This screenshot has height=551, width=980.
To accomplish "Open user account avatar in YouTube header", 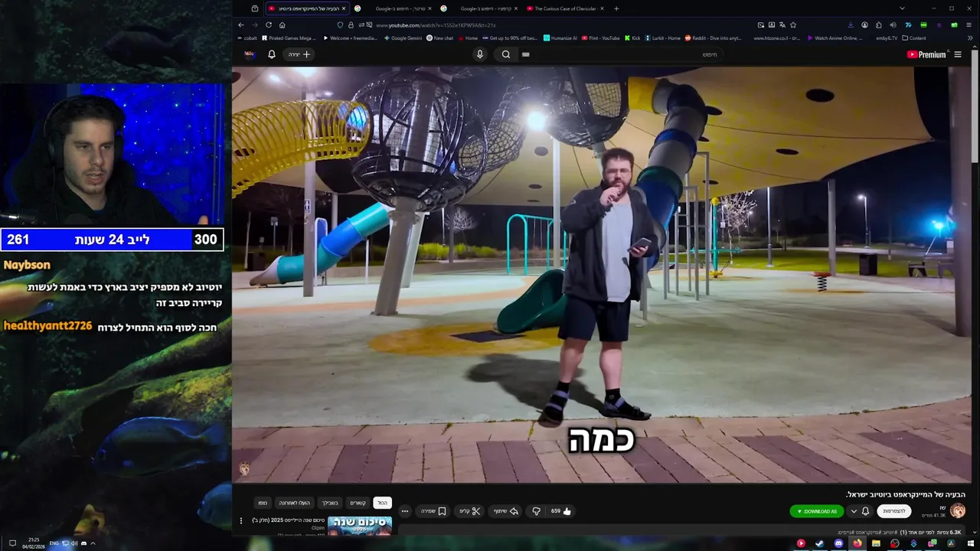I will [250, 54].
